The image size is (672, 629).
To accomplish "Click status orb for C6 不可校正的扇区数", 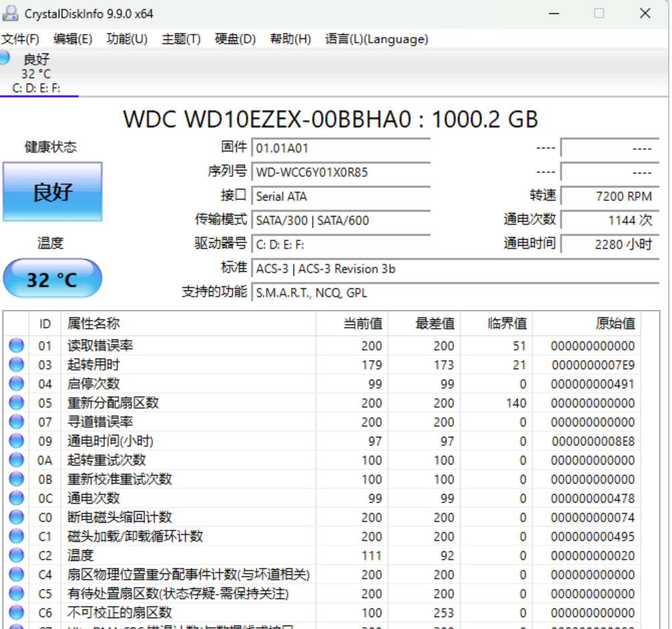I will (x=16, y=612).
